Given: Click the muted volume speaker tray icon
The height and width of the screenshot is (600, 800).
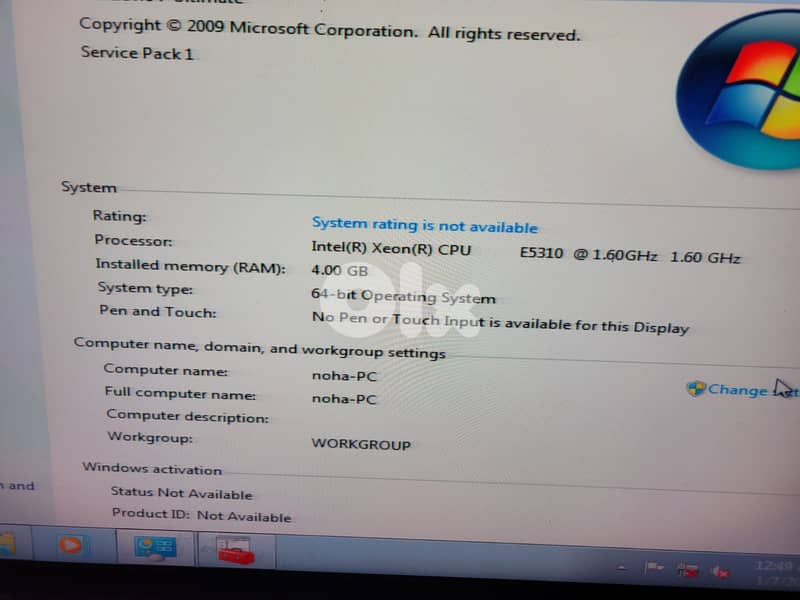Looking at the screenshot, I should point(718,572).
